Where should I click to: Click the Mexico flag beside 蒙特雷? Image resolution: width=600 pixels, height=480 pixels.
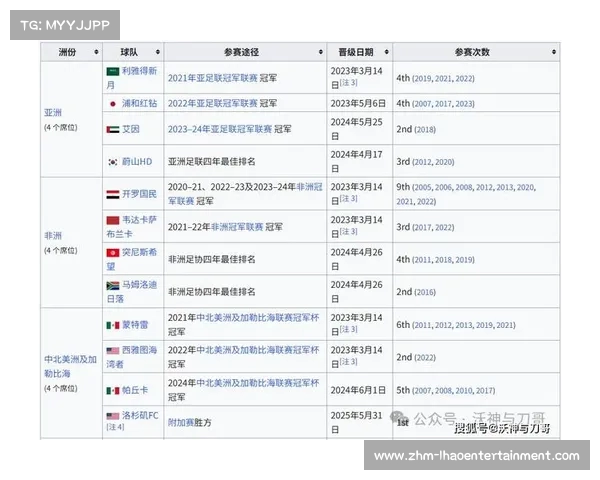coord(113,326)
